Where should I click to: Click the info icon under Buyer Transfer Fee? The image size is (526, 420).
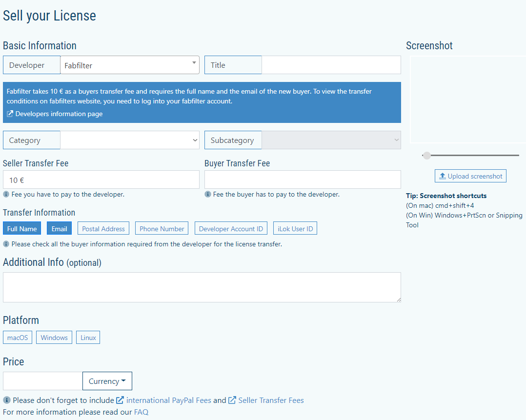(208, 194)
